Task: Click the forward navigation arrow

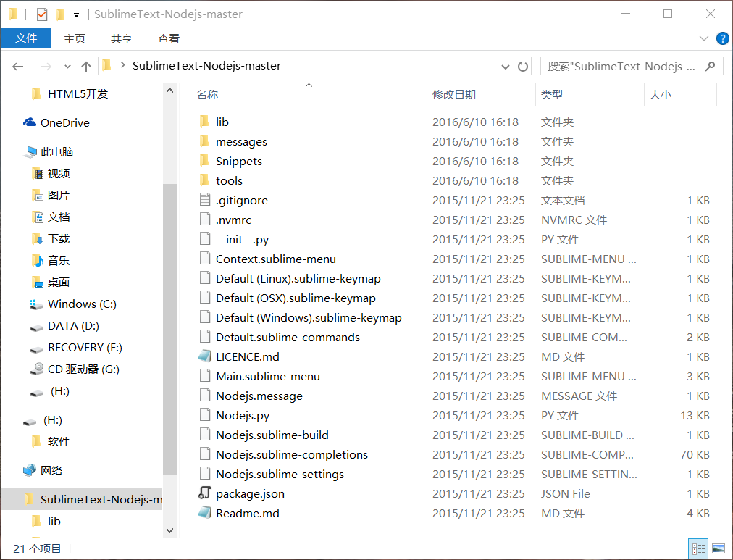Action: (46, 67)
